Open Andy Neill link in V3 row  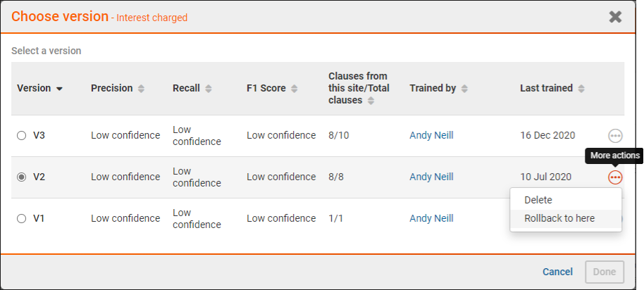point(431,135)
